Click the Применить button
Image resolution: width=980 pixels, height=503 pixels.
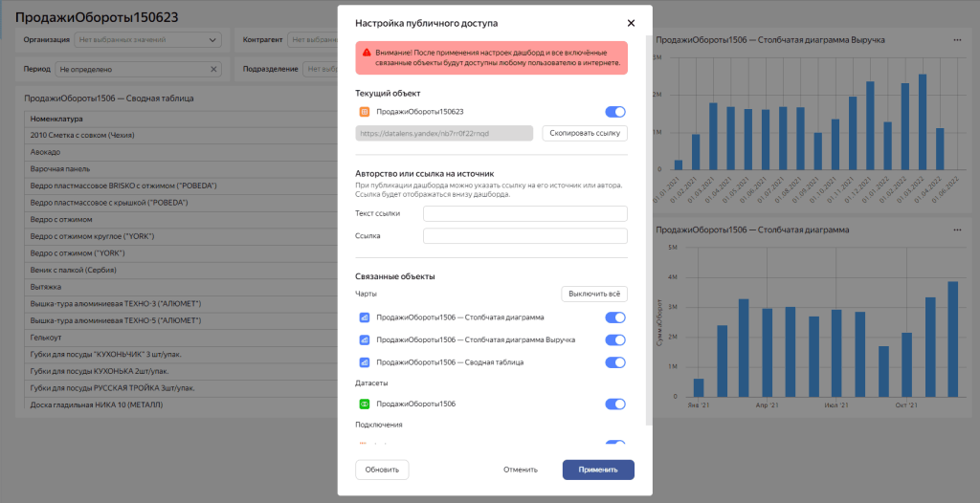[x=598, y=470]
